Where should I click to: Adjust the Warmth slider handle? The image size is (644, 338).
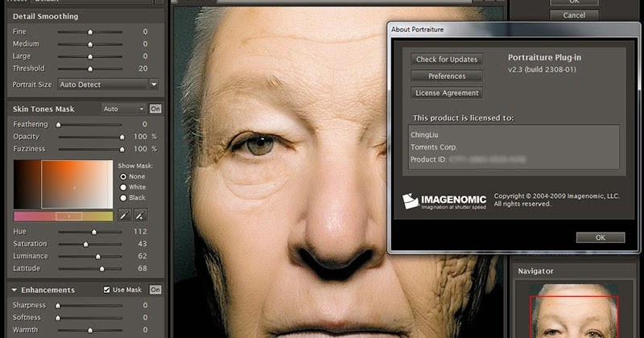coord(90,330)
